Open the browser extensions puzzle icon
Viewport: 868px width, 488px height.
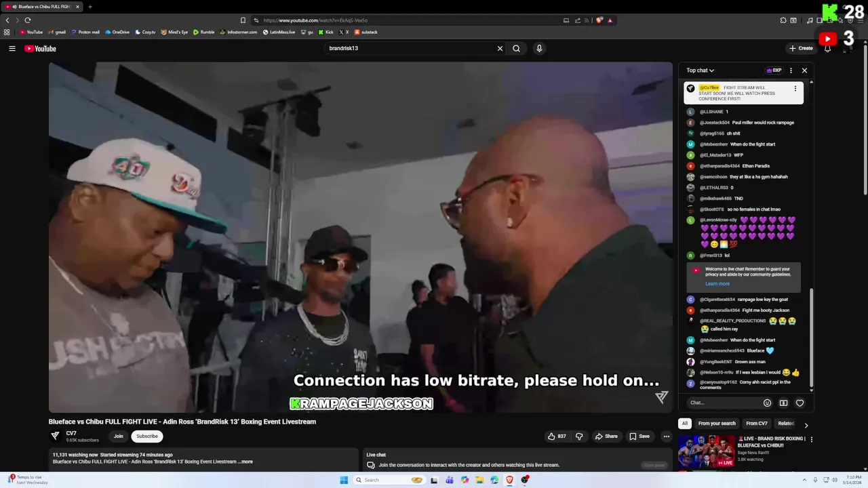pos(783,20)
